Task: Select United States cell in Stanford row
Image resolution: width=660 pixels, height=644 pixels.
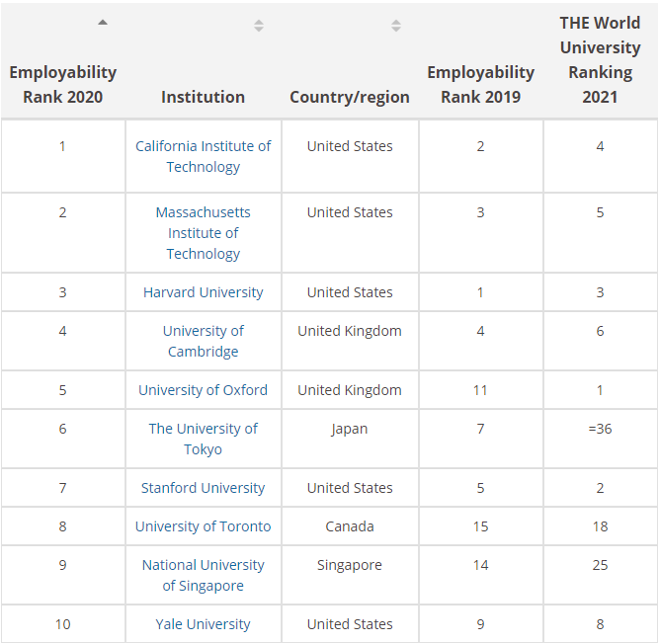Action: (x=350, y=488)
